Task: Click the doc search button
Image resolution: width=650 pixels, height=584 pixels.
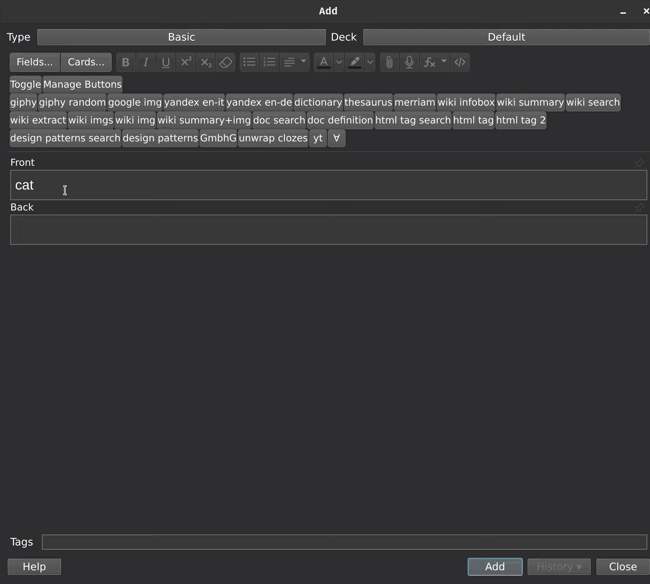Action: coord(279,120)
